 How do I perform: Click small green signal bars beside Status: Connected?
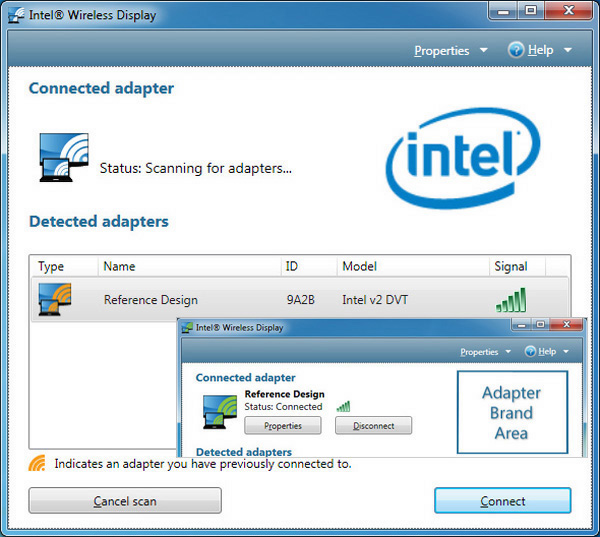pyautogui.click(x=343, y=406)
